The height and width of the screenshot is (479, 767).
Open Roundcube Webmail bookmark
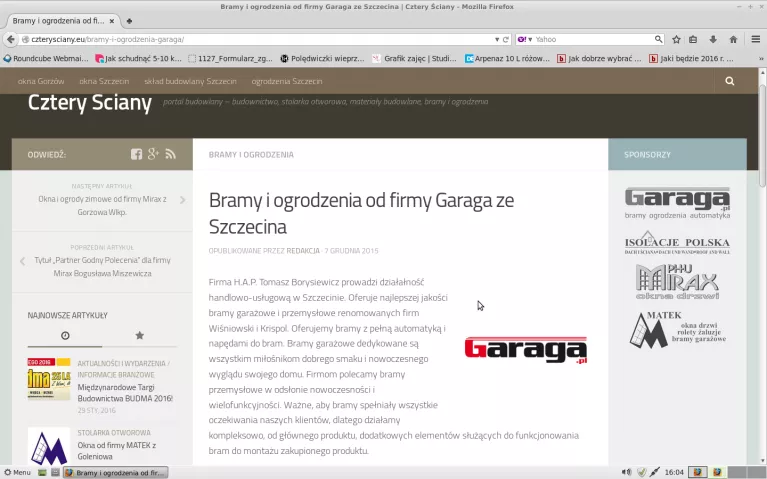coord(46,58)
